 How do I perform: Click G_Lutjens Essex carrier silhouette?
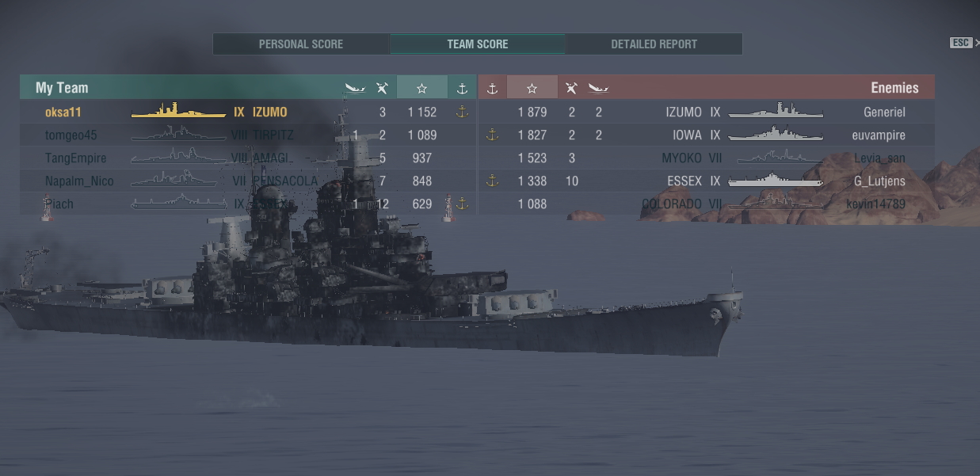(776, 181)
